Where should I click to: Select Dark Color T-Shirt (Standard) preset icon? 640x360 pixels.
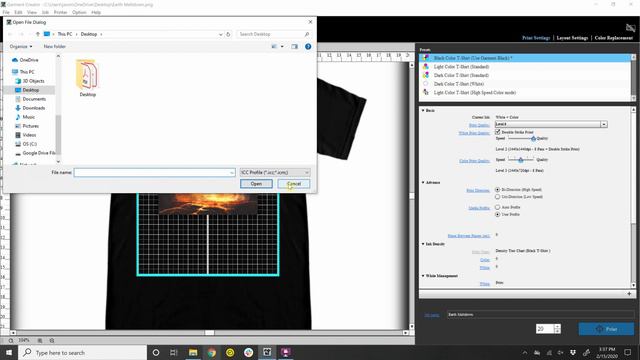coord(426,75)
